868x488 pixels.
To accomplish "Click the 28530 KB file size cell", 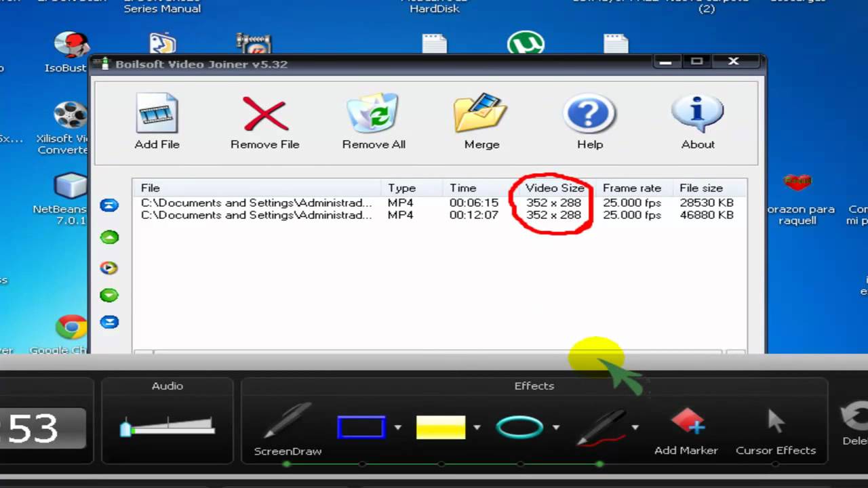I will (707, 203).
